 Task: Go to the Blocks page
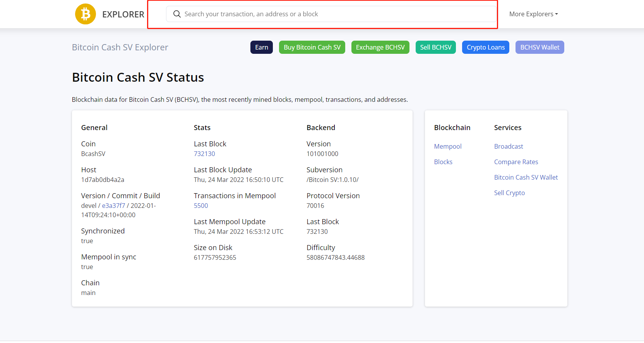[443, 162]
